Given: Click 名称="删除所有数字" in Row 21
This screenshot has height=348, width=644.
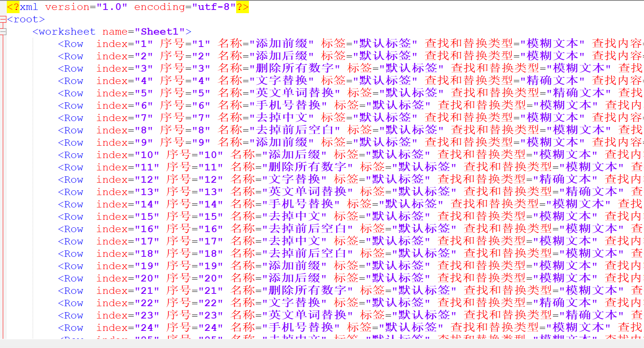Looking at the screenshot, I should point(292,291).
